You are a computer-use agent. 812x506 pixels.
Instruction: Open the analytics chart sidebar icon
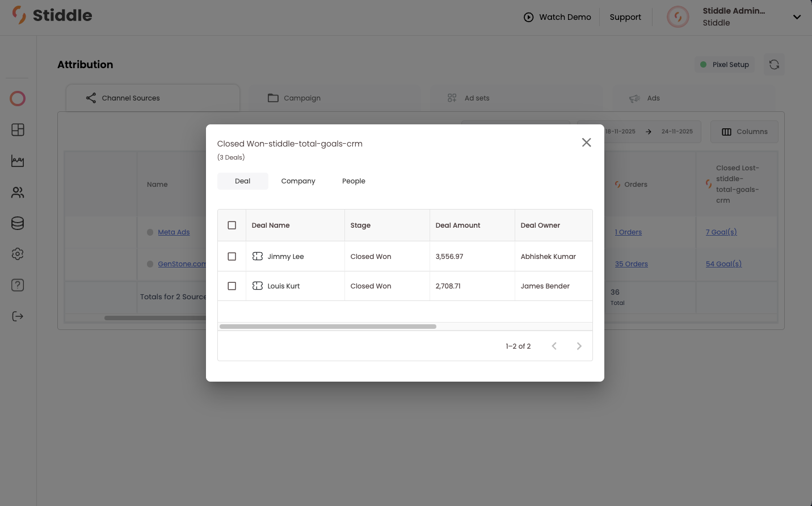pyautogui.click(x=18, y=161)
